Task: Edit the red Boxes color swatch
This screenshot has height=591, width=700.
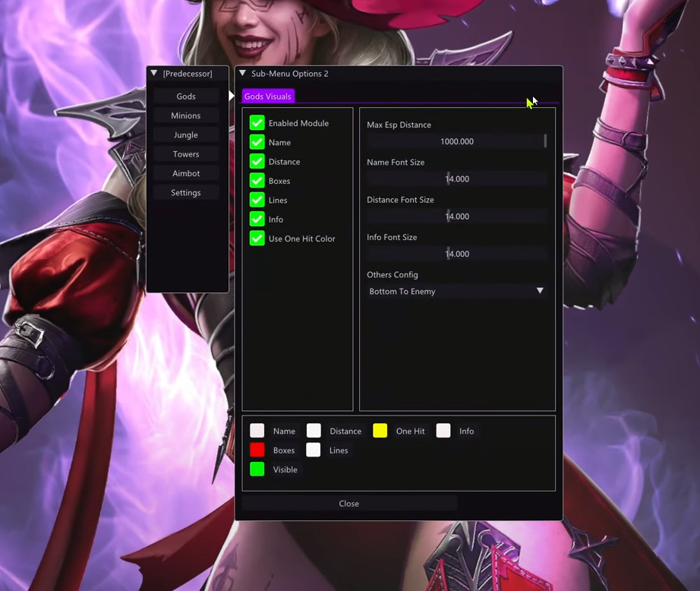Action: (257, 450)
